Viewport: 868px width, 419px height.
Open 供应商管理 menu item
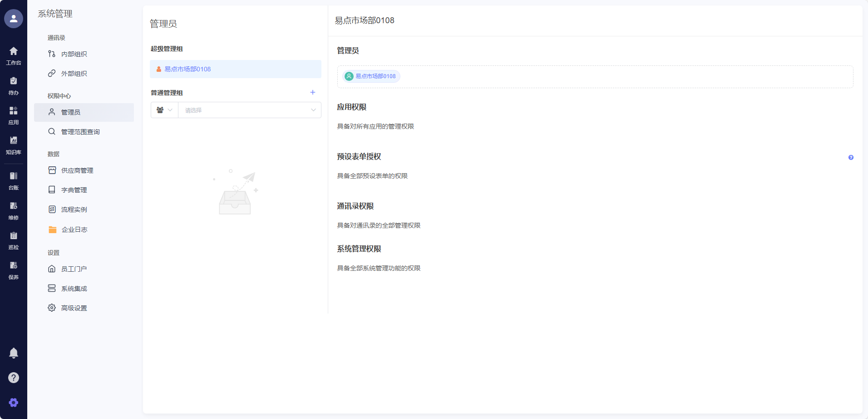click(x=77, y=170)
